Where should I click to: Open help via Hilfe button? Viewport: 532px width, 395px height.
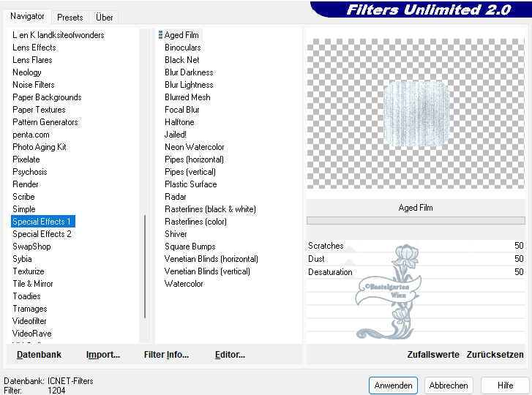505,385
